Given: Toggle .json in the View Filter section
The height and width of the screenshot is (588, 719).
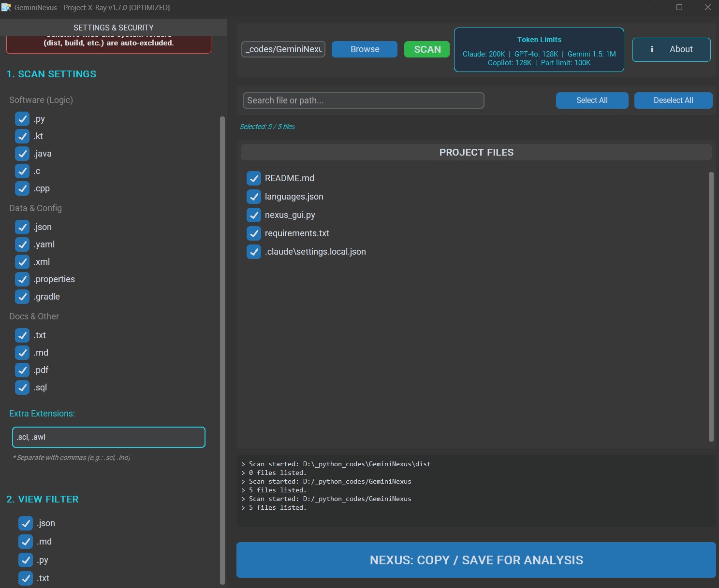Looking at the screenshot, I should pyautogui.click(x=26, y=523).
